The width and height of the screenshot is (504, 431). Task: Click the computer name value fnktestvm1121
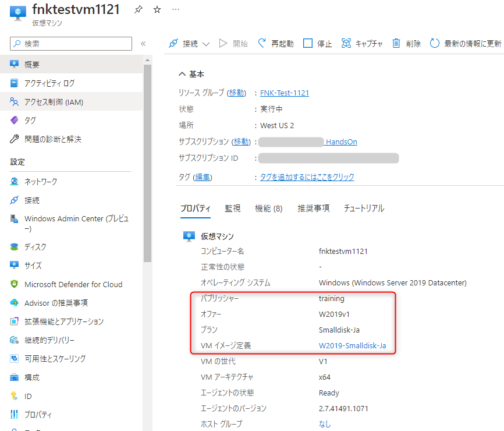tap(343, 251)
